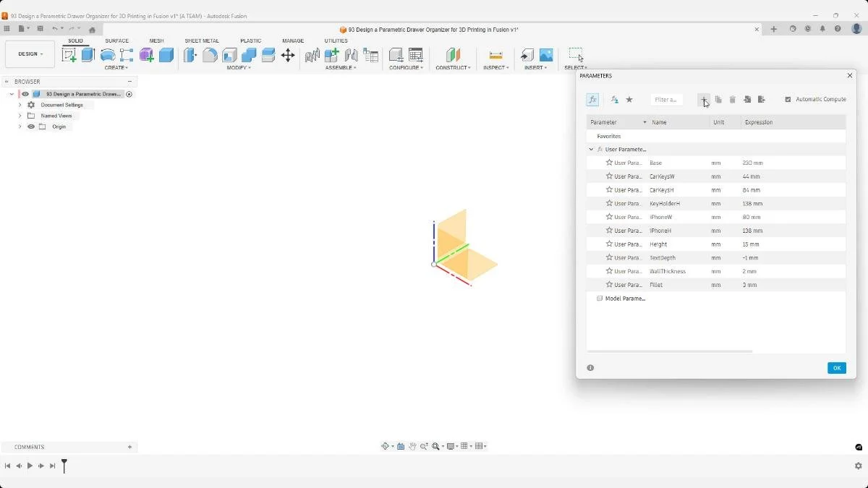Collapse the User Parameters section
Screen dimensions: 868x488
591,149
